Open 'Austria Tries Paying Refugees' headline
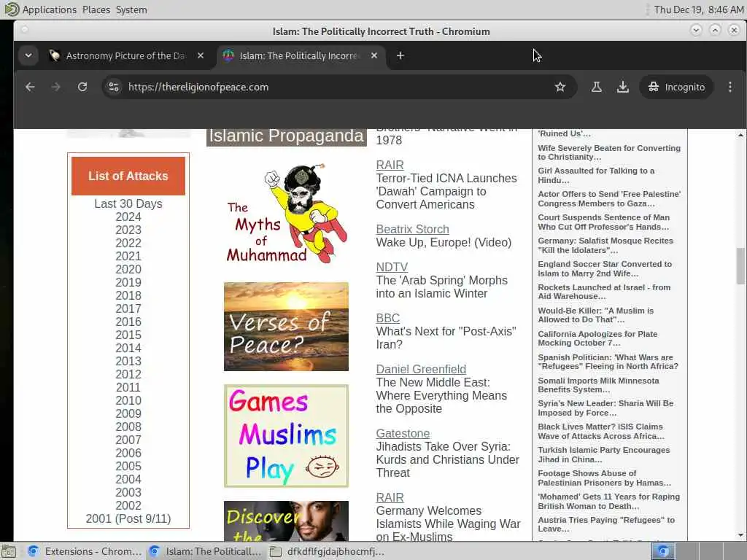This screenshot has width=747, height=560. (606, 524)
